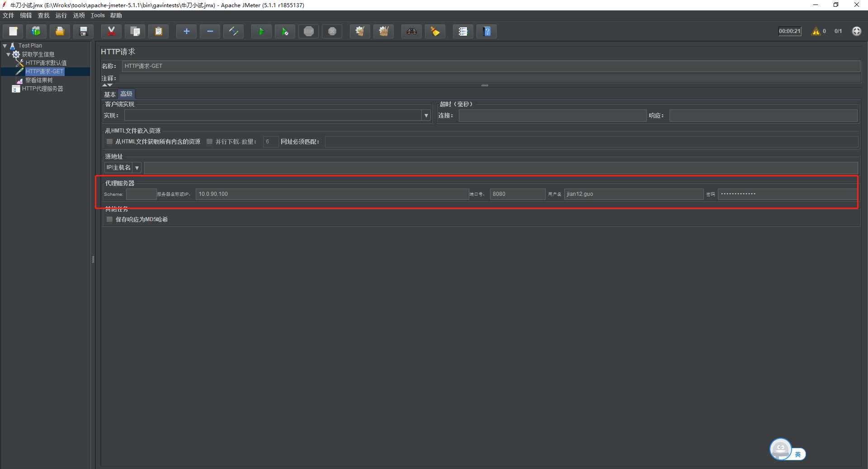Reset search with the brush icon

tap(435, 31)
